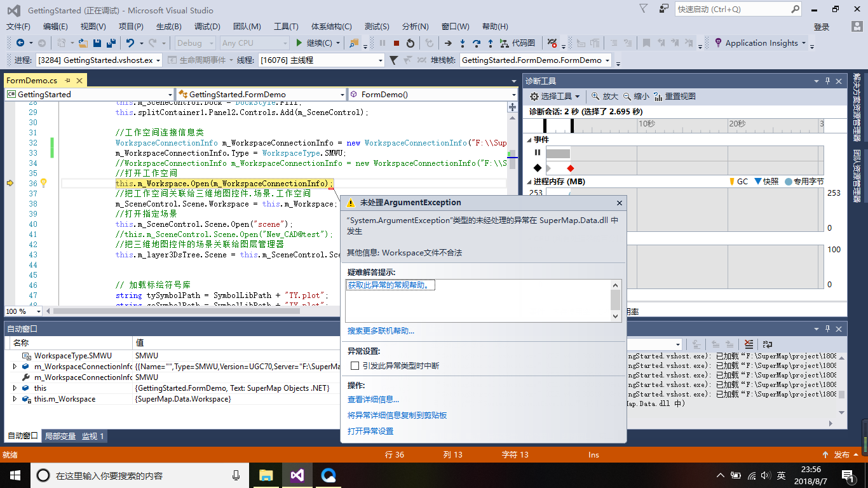Click the find-in-files folder search icon
The image size is (868, 488).
[354, 43]
